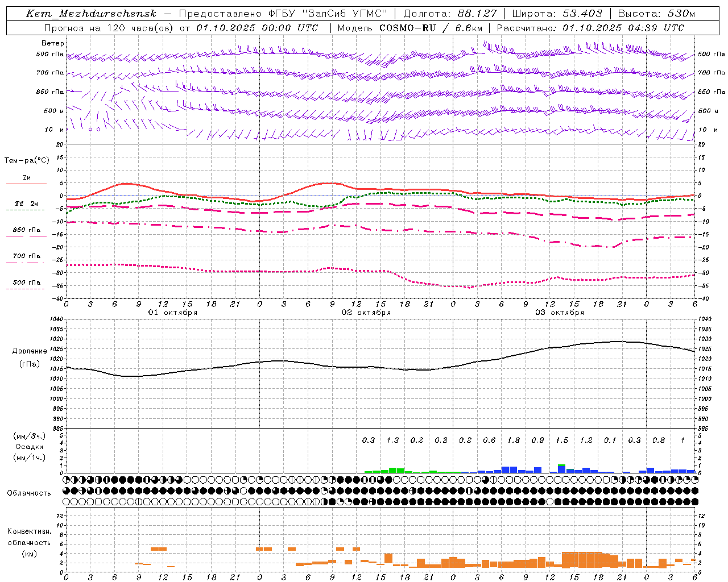The image size is (728, 582).
Task: Click the dashed blue line sample under Td 2м
Action: point(25,210)
